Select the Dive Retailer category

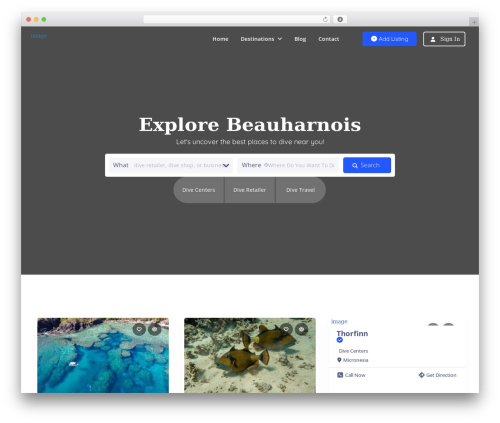tap(250, 190)
